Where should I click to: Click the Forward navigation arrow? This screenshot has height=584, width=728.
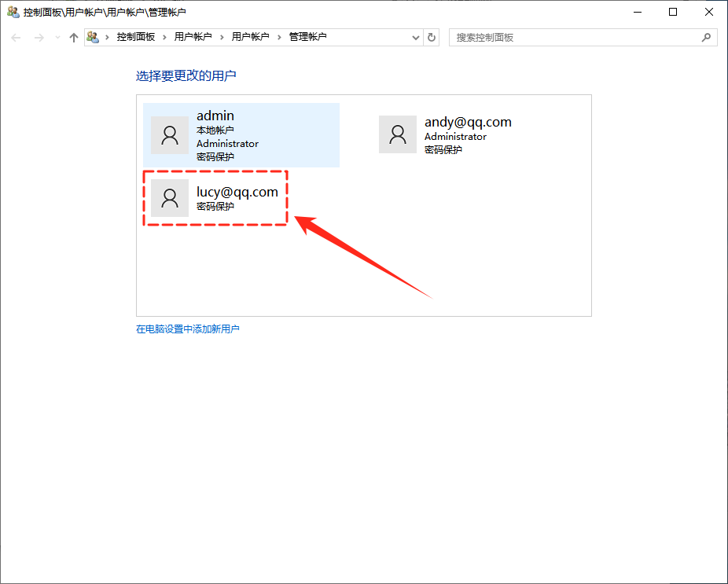[39, 38]
